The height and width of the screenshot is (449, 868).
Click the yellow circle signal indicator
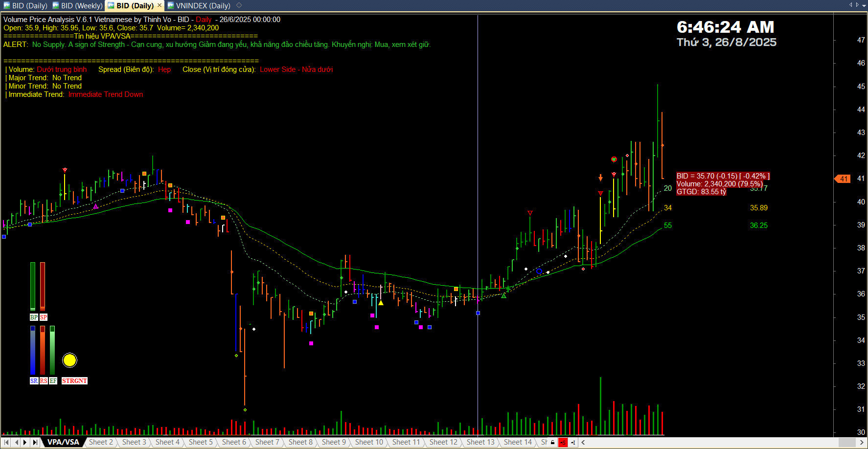coord(69,360)
